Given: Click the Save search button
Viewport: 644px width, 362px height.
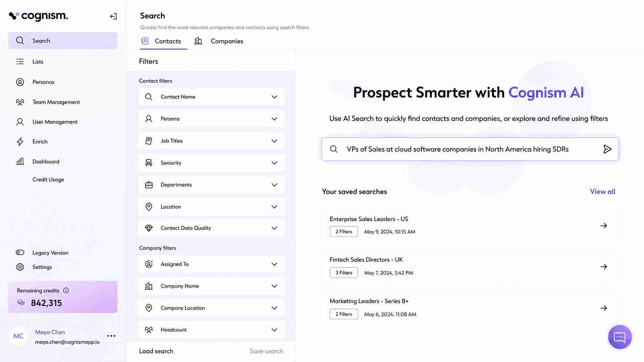Looking at the screenshot, I should (x=266, y=351).
